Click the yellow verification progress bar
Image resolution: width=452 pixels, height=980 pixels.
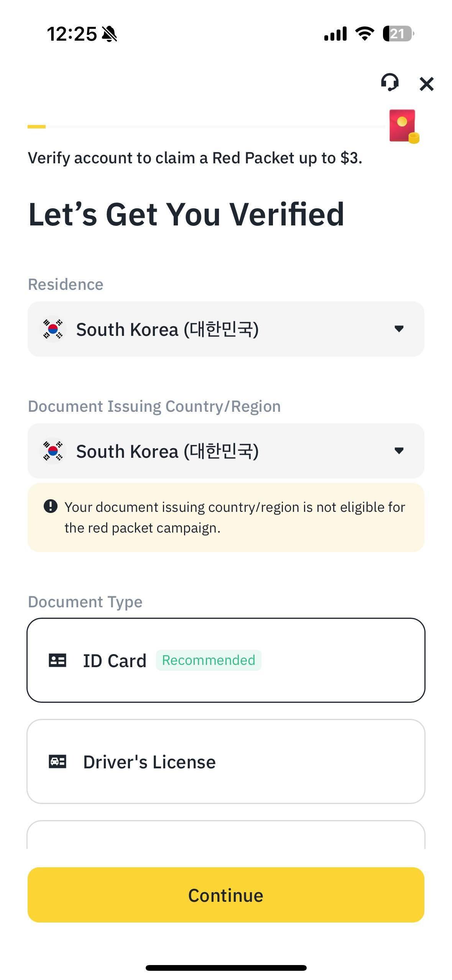click(36, 127)
